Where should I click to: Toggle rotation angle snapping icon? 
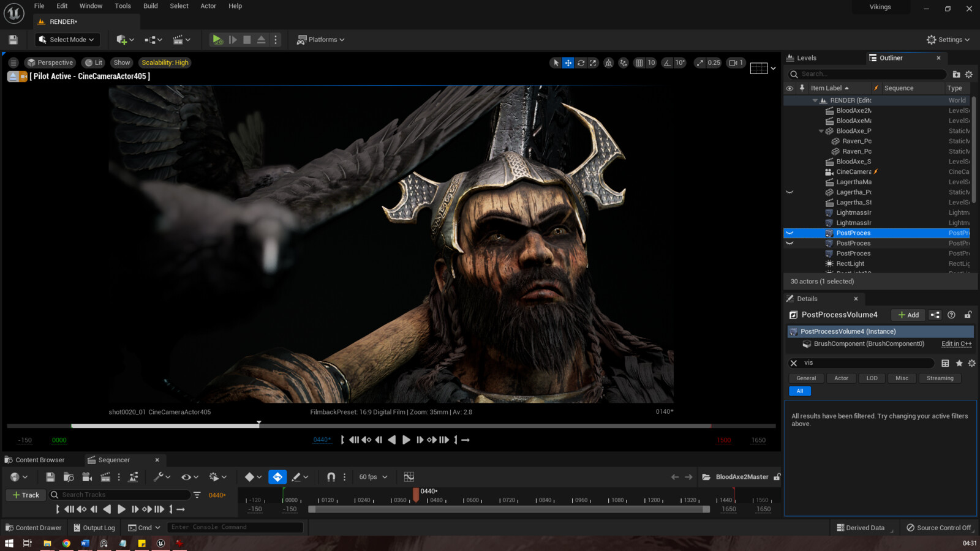point(667,62)
